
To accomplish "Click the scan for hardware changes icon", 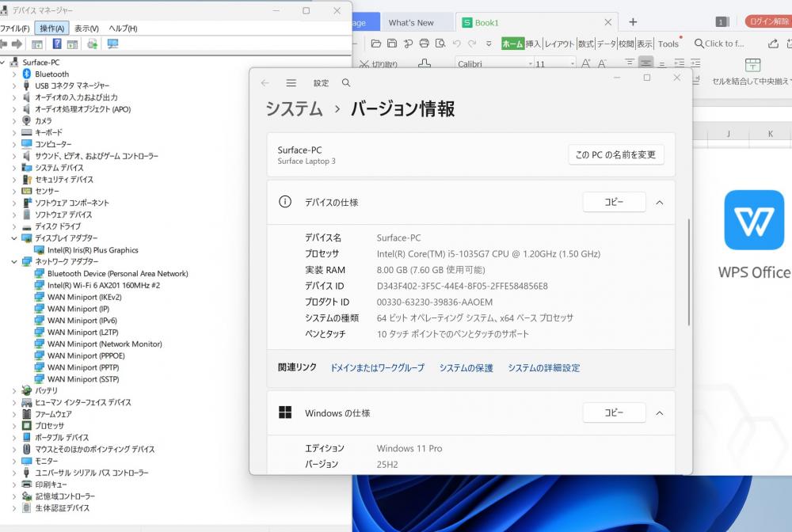I will (112, 44).
